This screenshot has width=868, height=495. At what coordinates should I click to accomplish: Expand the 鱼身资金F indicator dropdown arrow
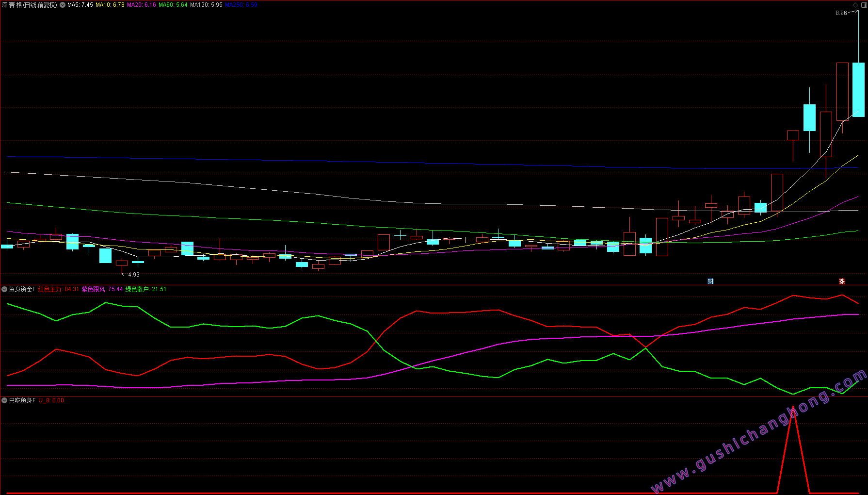(x=4, y=289)
